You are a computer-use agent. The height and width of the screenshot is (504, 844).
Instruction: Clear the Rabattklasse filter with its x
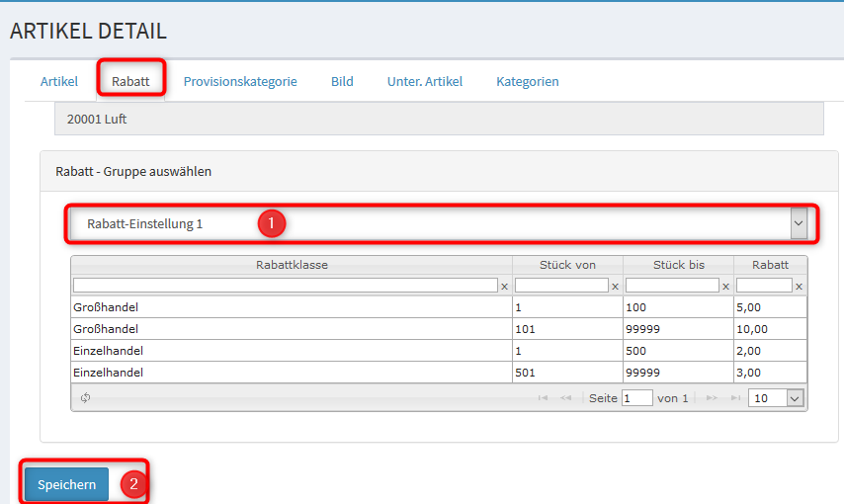point(504,287)
